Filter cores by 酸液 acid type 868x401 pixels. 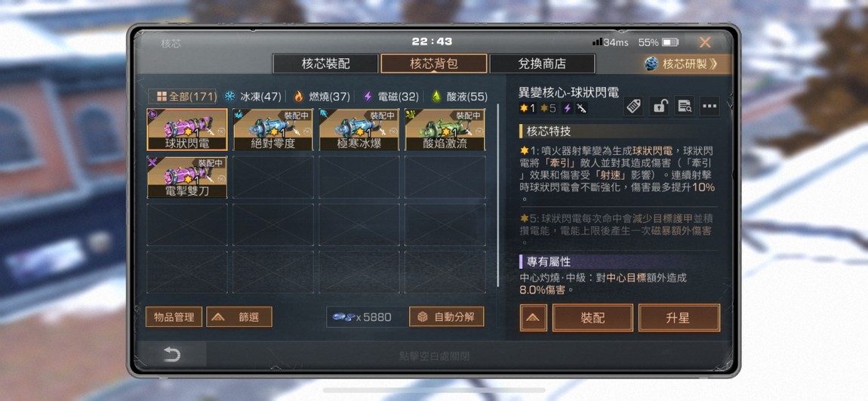pyautogui.click(x=460, y=97)
